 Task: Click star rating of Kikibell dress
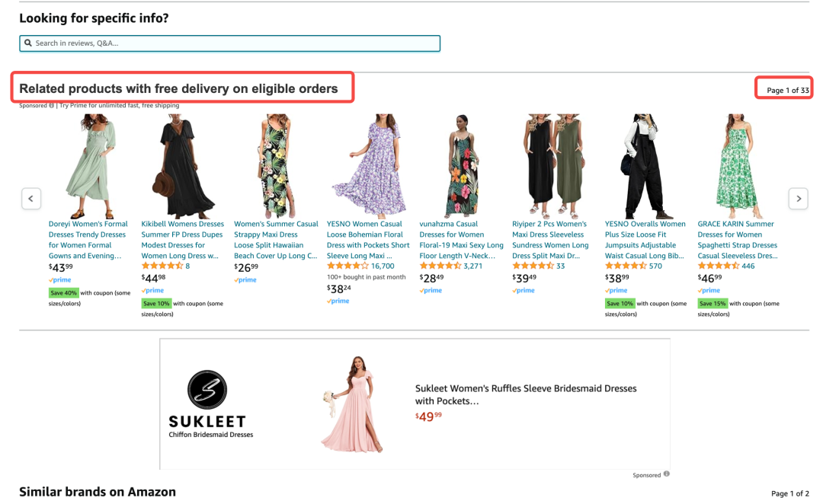162,266
